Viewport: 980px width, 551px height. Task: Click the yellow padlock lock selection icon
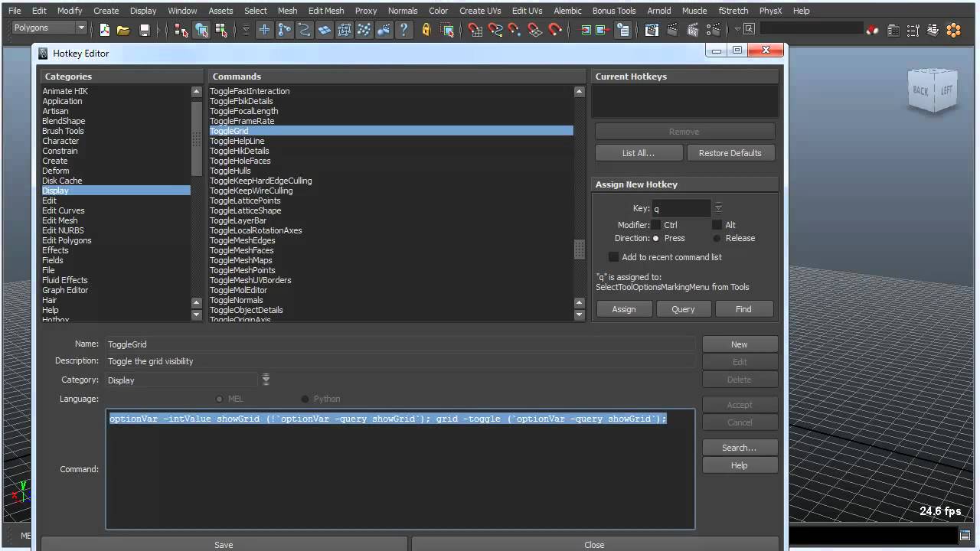[x=426, y=30]
